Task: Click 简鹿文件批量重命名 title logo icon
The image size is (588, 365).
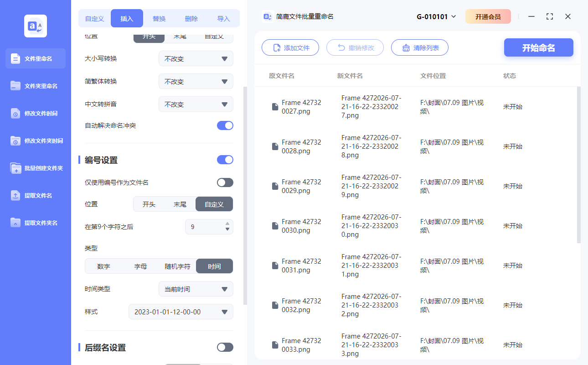Action: (268, 16)
